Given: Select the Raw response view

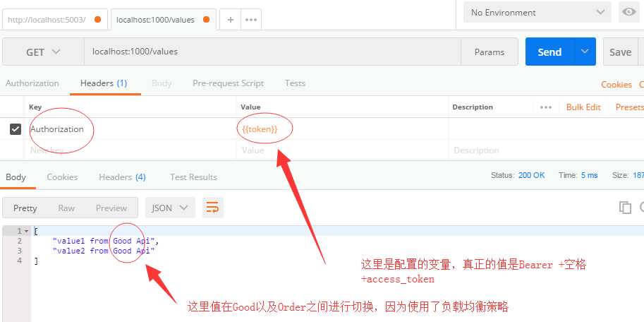Looking at the screenshot, I should [x=66, y=208].
